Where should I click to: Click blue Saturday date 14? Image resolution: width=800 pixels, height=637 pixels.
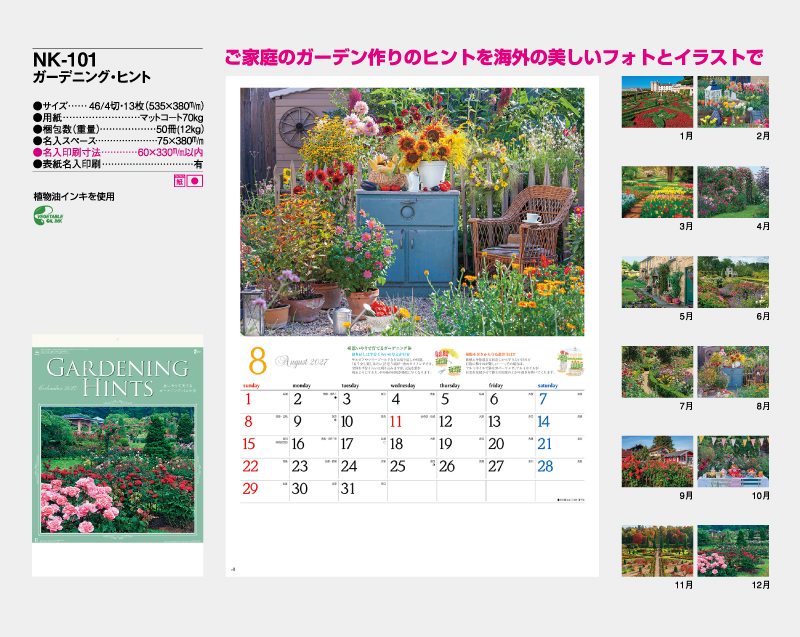[544, 422]
